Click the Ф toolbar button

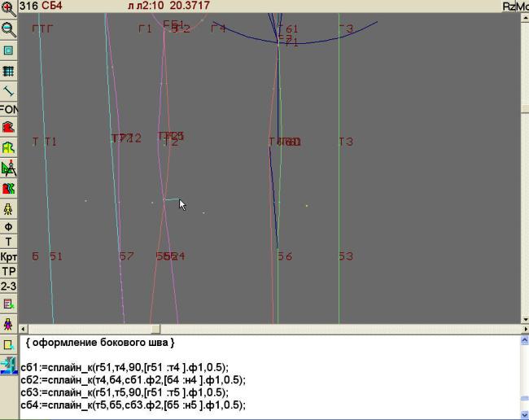click(x=8, y=227)
